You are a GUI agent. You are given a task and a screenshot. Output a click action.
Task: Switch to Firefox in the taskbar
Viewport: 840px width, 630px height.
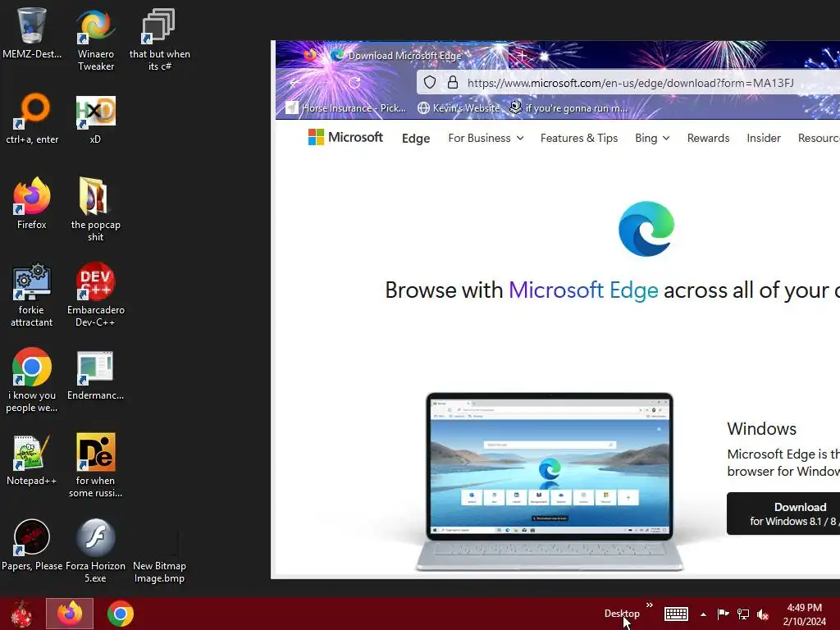70,614
